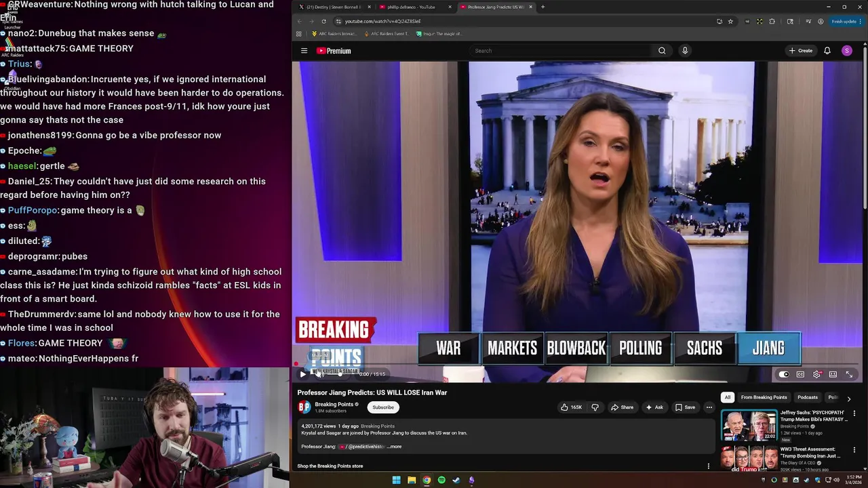Open menu for WW3 Threat Assessment video
This screenshot has width=868, height=488.
tap(854, 450)
